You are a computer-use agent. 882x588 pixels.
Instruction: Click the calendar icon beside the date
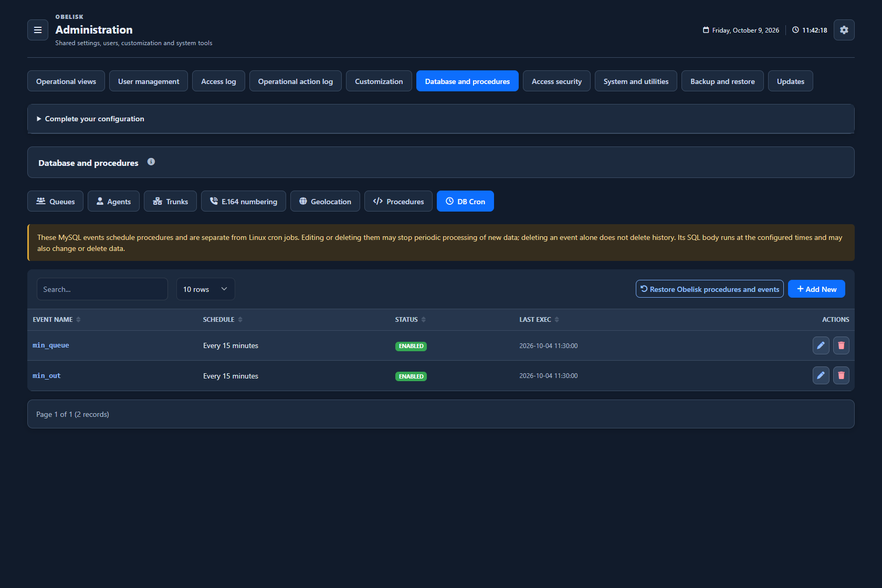pyautogui.click(x=706, y=30)
